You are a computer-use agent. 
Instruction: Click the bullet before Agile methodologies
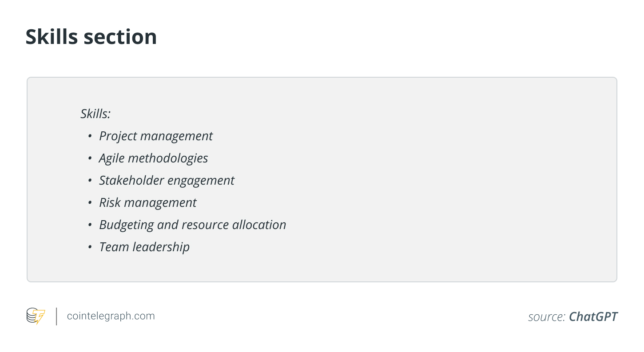click(x=90, y=158)
